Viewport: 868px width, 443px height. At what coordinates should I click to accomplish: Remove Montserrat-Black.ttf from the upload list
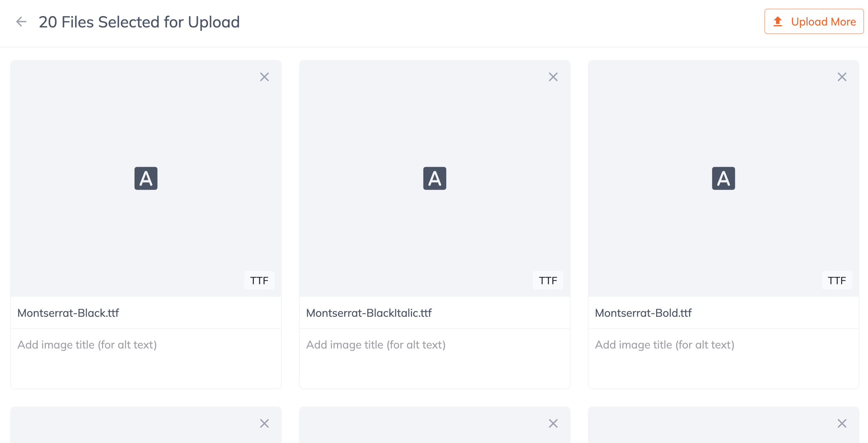[264, 77]
